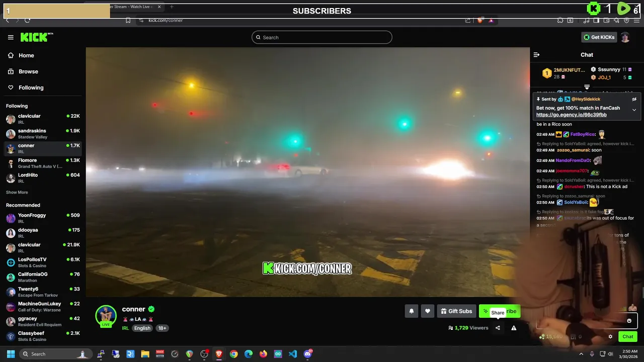Open YoonFroggy recommended channel
The width and height of the screenshot is (644, 362).
point(43,218)
